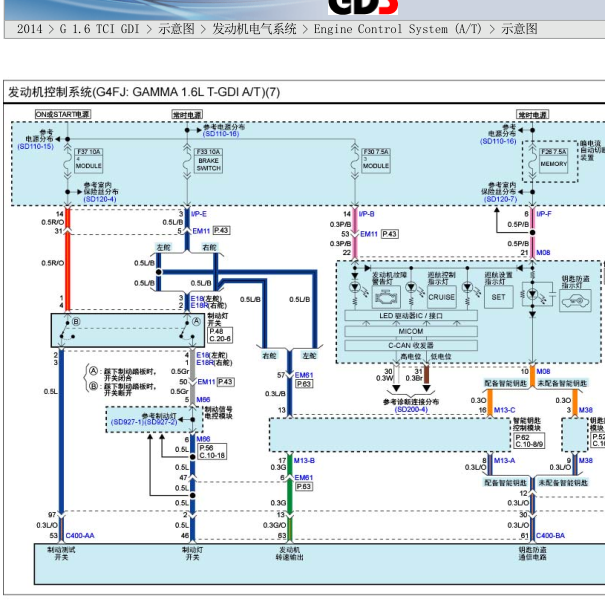Image resolution: width=605 pixels, height=608 pixels.
Task: Open P.56 C.10-18 reference box
Action: coord(212,452)
